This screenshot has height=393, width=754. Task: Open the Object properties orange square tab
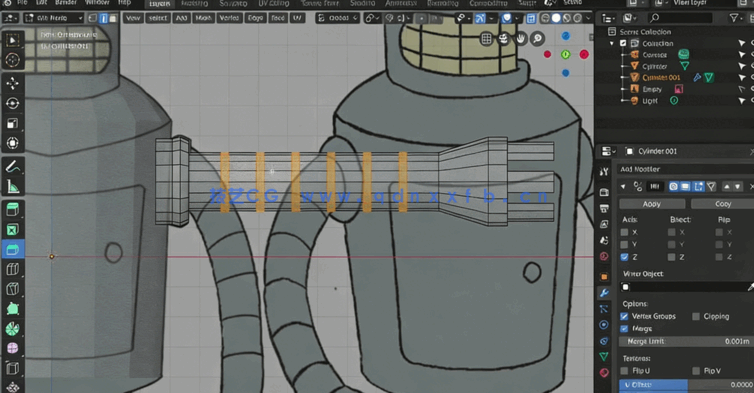(x=604, y=277)
